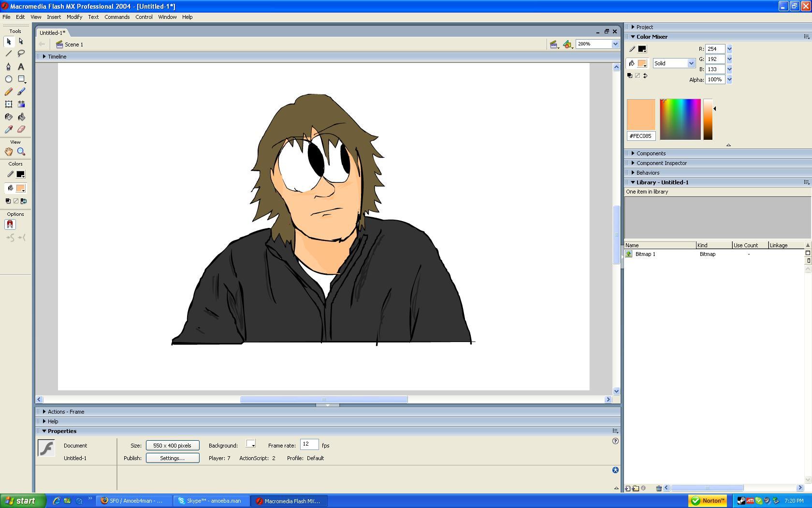The height and width of the screenshot is (508, 812).
Task: Open the Solid fill style dropdown
Action: pyautogui.click(x=674, y=63)
